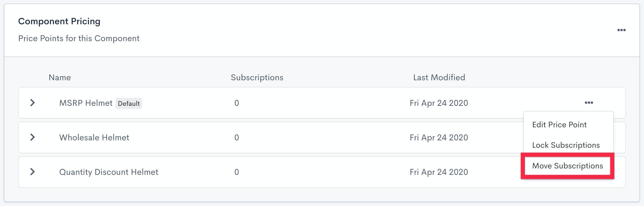
Task: Open the Component Pricing header options menu
Action: 621,30
